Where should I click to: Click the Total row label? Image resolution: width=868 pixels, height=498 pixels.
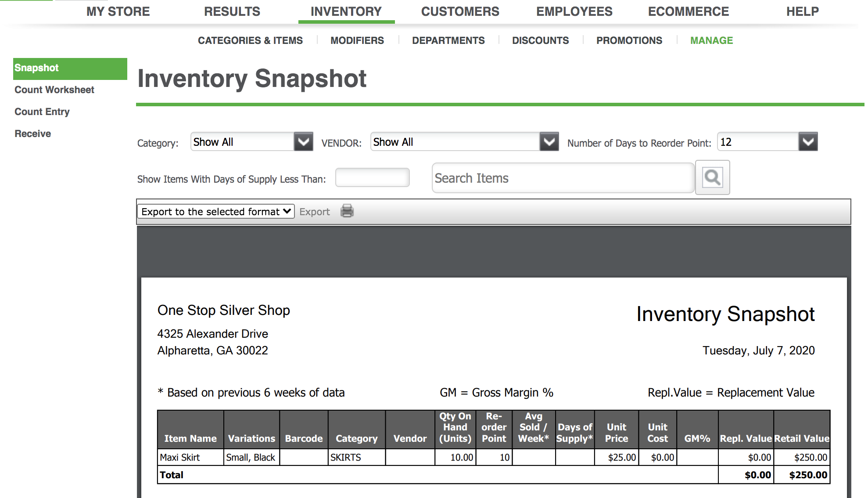172,475
